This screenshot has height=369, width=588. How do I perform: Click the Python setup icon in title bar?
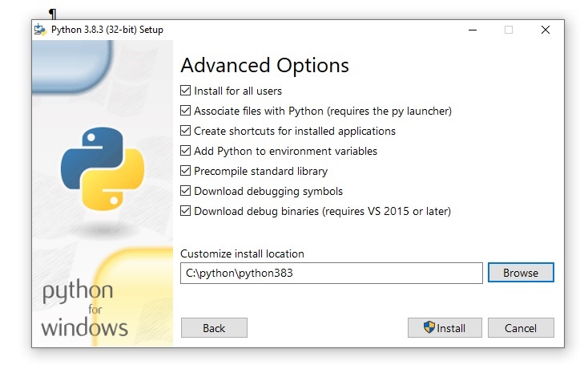pos(40,30)
